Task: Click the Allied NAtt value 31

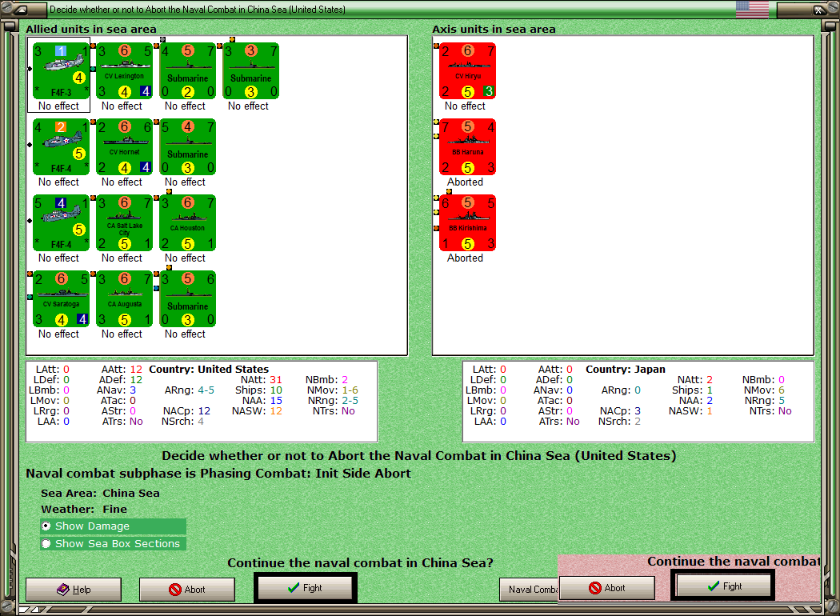Action: click(x=276, y=380)
